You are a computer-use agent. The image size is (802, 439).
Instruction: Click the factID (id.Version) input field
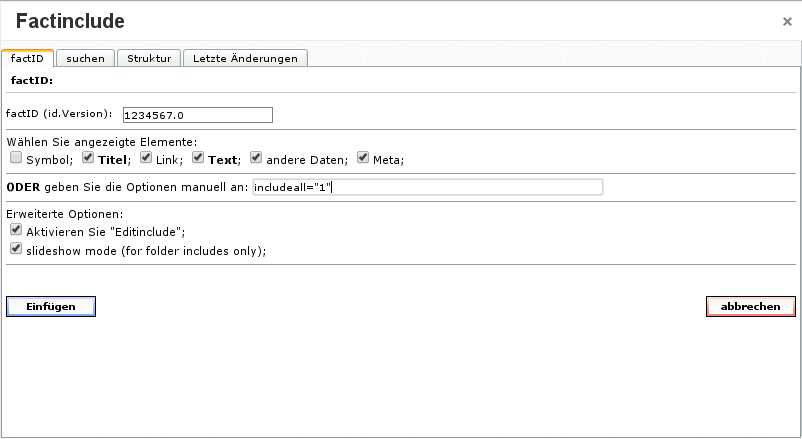coord(197,115)
